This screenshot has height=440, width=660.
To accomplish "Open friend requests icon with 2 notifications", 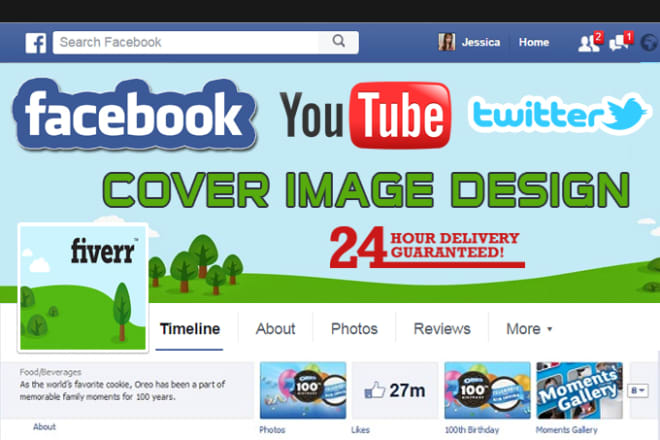I will (x=590, y=42).
